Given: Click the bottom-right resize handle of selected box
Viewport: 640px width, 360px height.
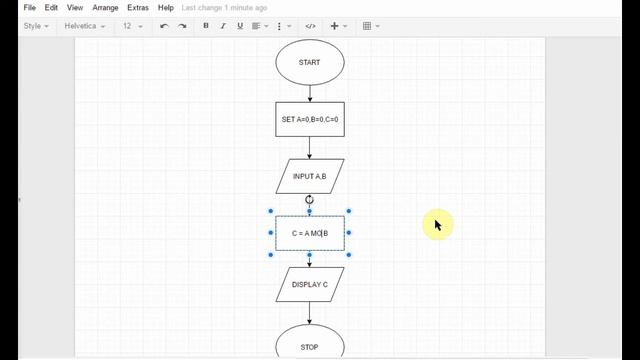Looking at the screenshot, I should pos(349,255).
